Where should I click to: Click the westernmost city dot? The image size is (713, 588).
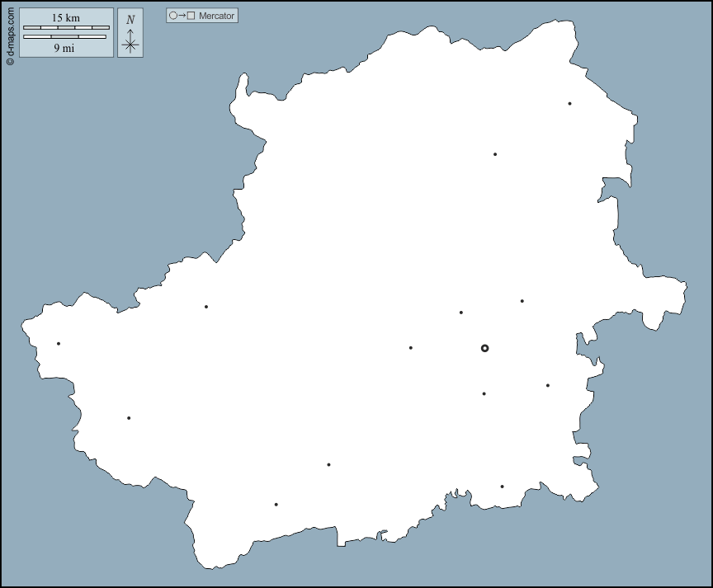point(59,344)
